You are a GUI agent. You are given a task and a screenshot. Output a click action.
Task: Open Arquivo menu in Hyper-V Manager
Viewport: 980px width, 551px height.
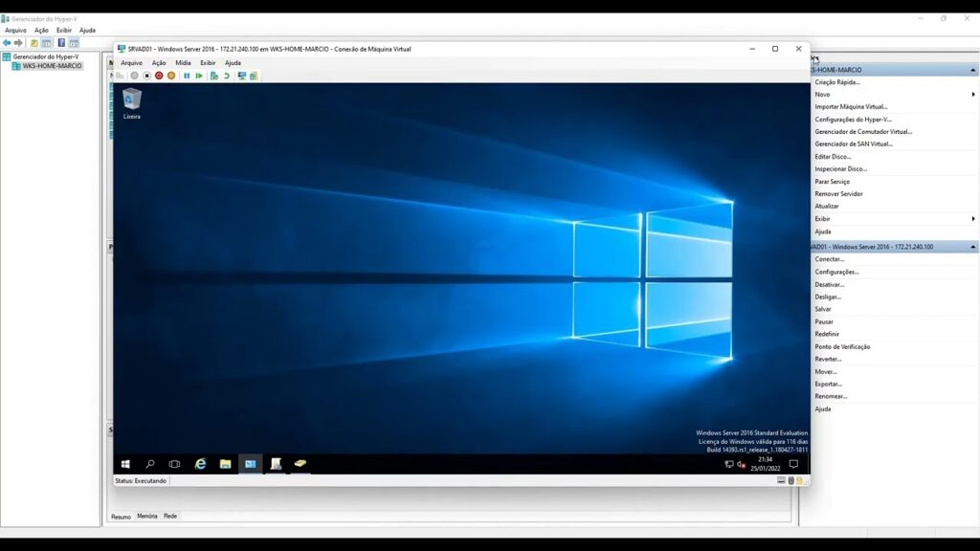point(15,30)
